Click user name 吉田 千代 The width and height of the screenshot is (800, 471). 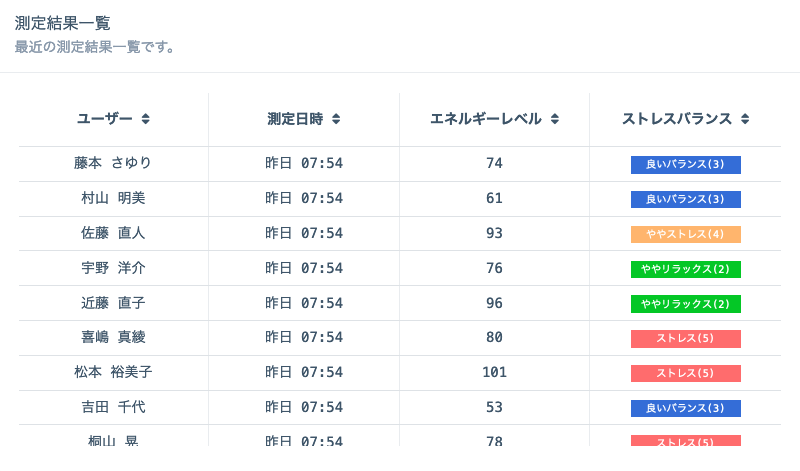click(113, 407)
